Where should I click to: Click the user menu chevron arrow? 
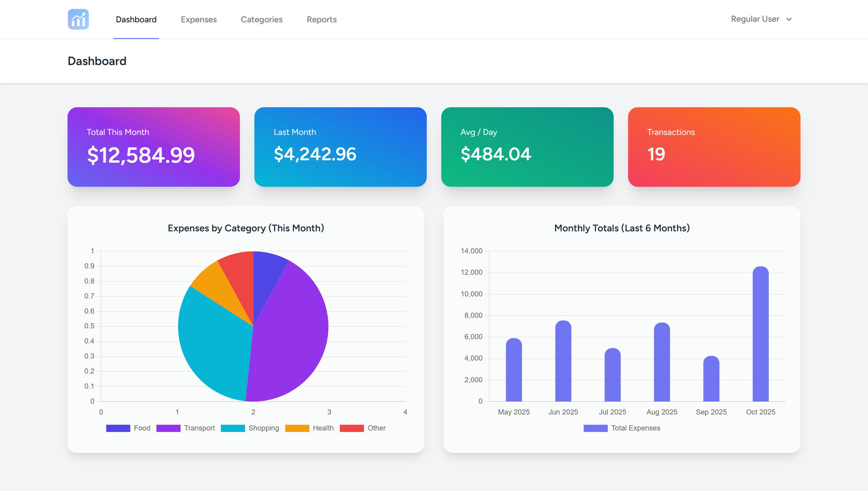(789, 19)
